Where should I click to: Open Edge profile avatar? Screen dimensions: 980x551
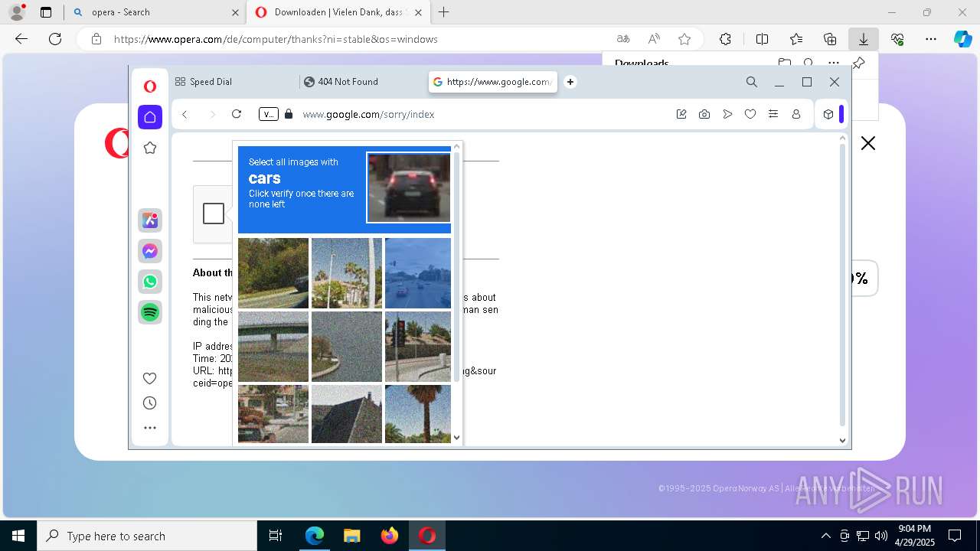click(17, 12)
